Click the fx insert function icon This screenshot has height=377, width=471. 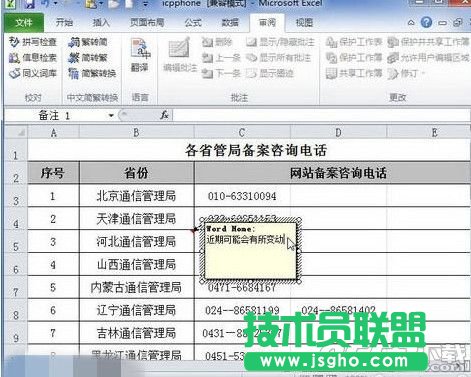164,115
